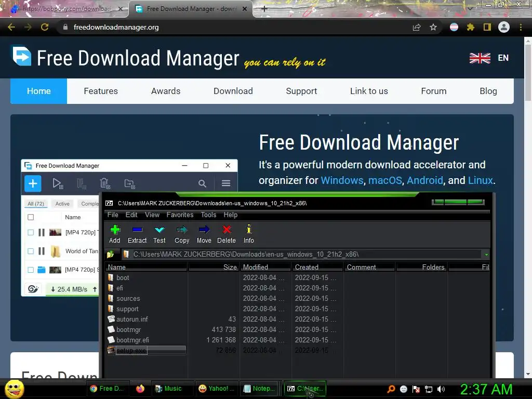Open Info in 7-Zip toolbar
Screen dimensions: 532x399
[249, 234]
